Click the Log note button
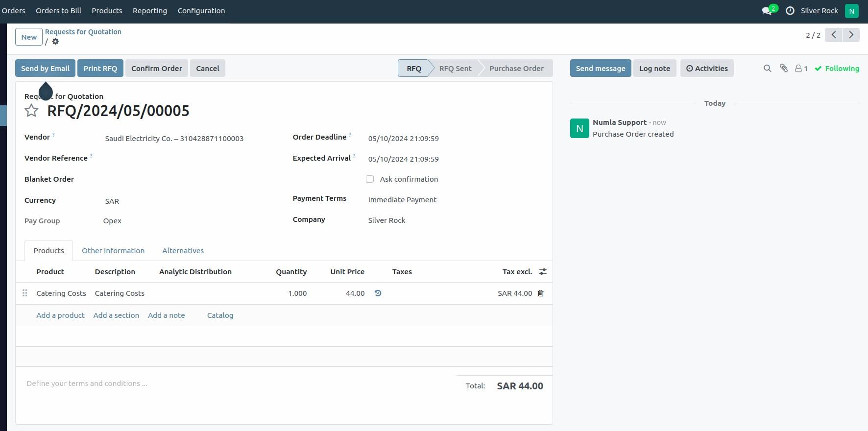868x431 pixels. click(654, 69)
